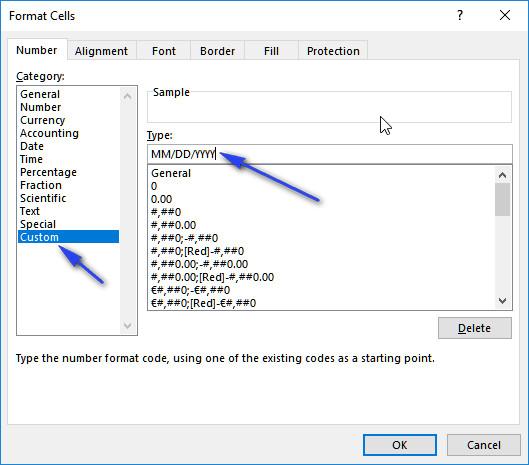
Task: Confirm with the OK button
Action: pyautogui.click(x=400, y=445)
